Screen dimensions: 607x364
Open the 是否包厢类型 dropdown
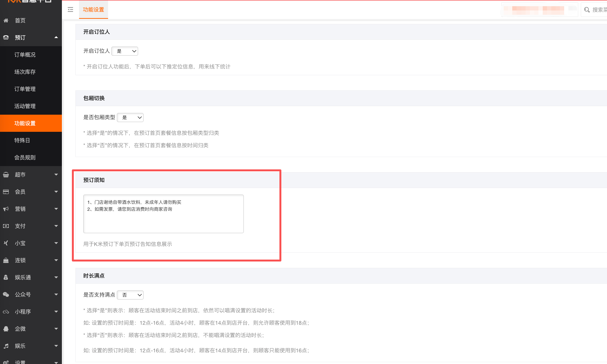(x=130, y=118)
